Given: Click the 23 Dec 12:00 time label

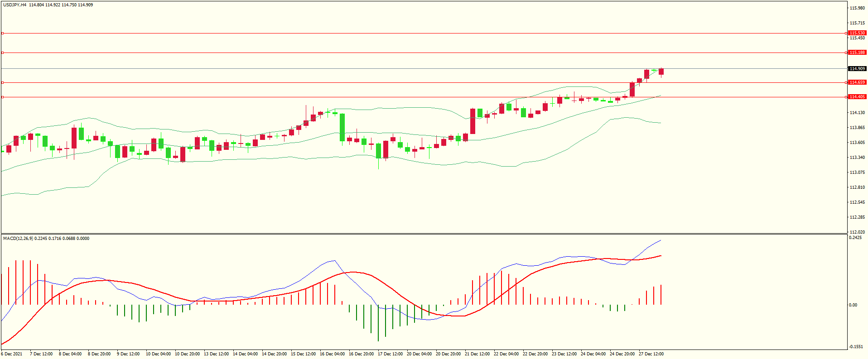Looking at the screenshot, I should [564, 354].
